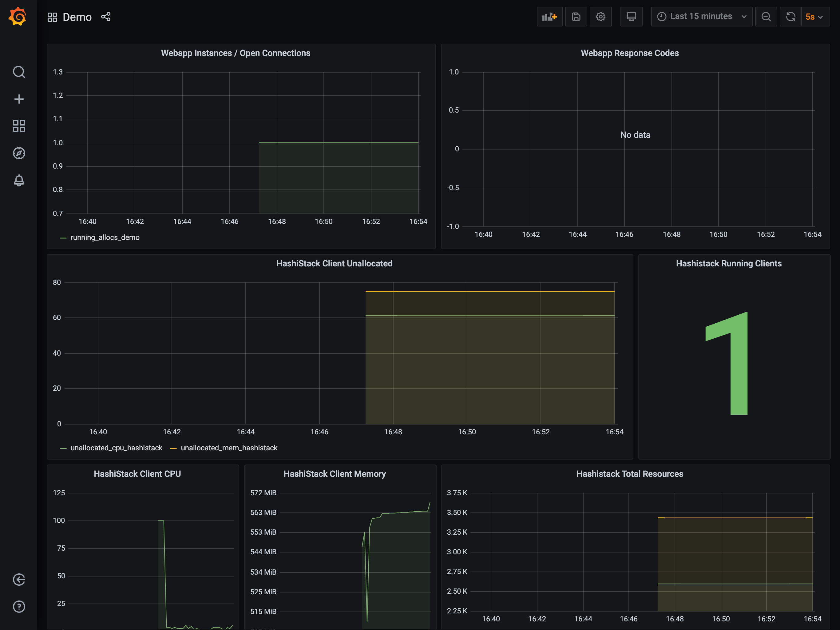Viewport: 840px width, 630px height.
Task: Open dashboard settings gear icon
Action: 601,17
